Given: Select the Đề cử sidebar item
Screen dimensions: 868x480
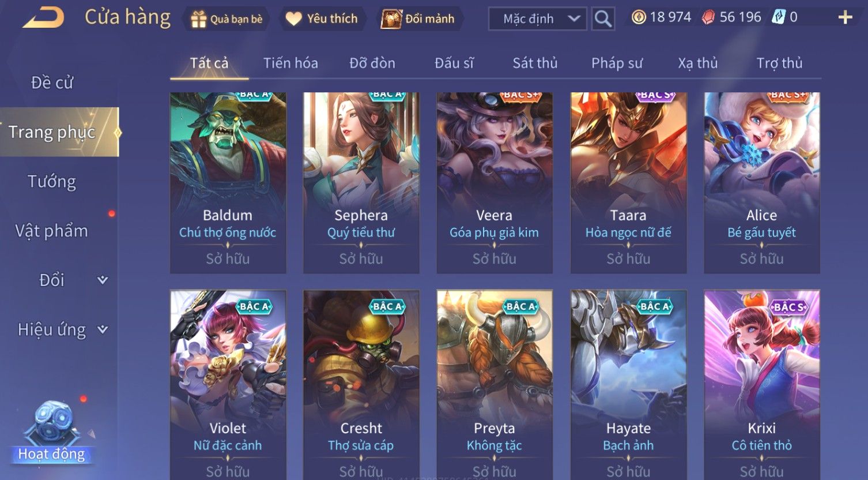Looking at the screenshot, I should pos(52,82).
